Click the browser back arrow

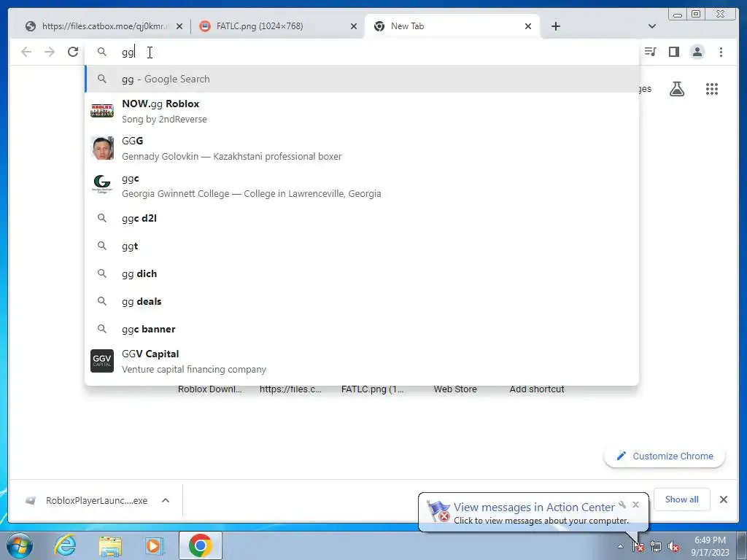(26, 52)
